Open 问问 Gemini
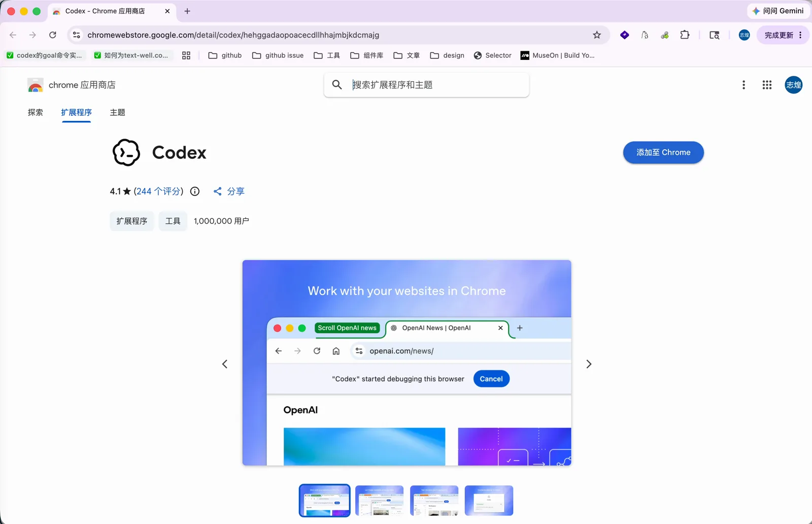 [x=779, y=11]
